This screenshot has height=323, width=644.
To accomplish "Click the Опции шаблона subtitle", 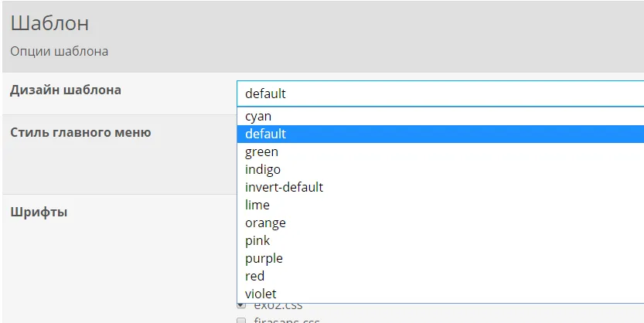I will (x=60, y=52).
